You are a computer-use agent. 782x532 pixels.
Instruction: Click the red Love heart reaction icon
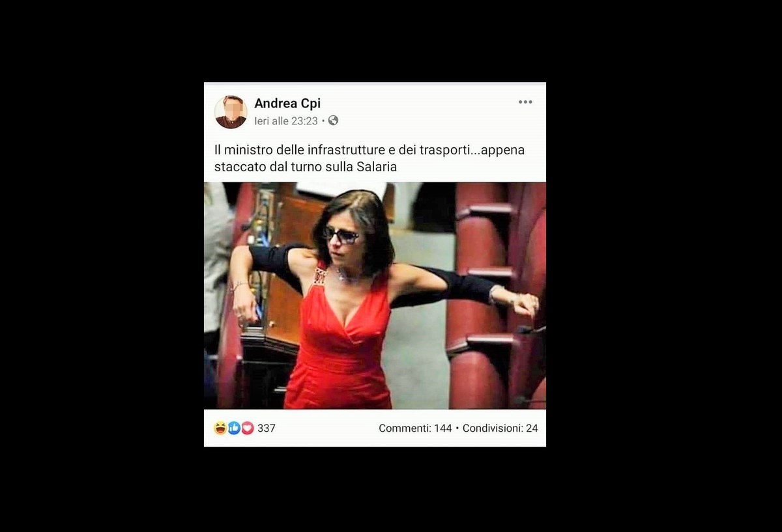click(248, 428)
